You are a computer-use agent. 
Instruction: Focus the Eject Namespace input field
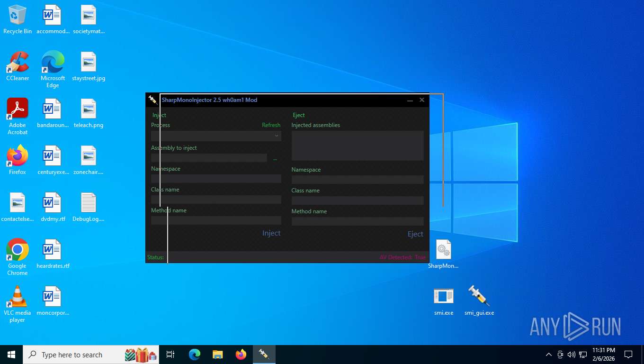[358, 180]
